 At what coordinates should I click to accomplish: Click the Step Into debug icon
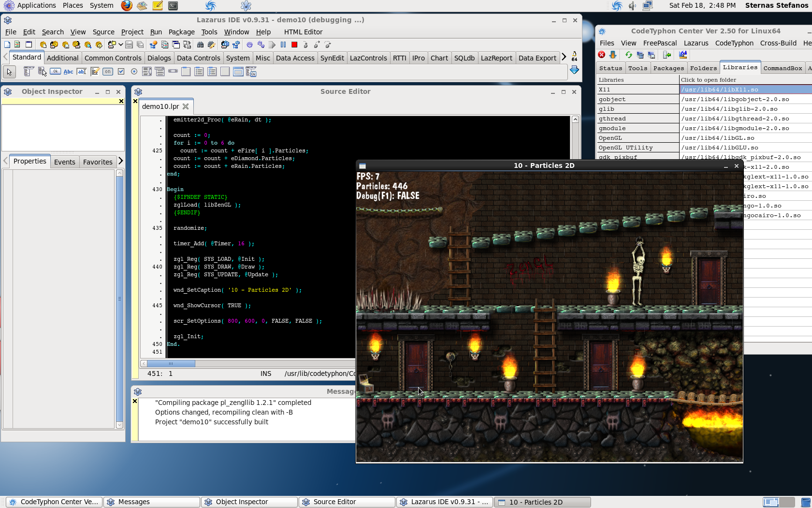coord(305,45)
